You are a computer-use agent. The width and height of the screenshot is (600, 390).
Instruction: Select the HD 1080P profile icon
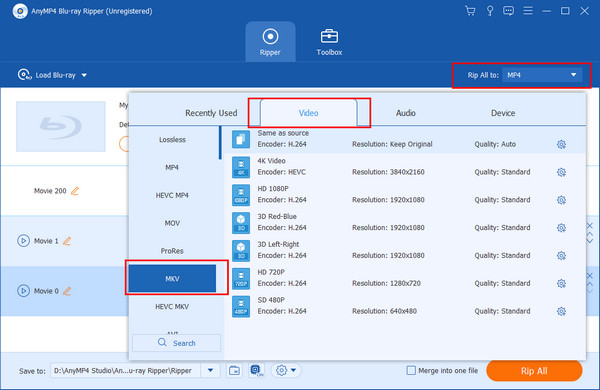coord(241,195)
